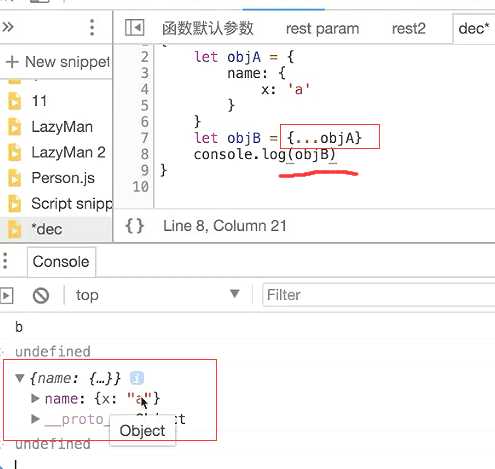The height and width of the screenshot is (469, 495).
Task: Click the blue info icon beside logged object
Action: [x=137, y=378]
